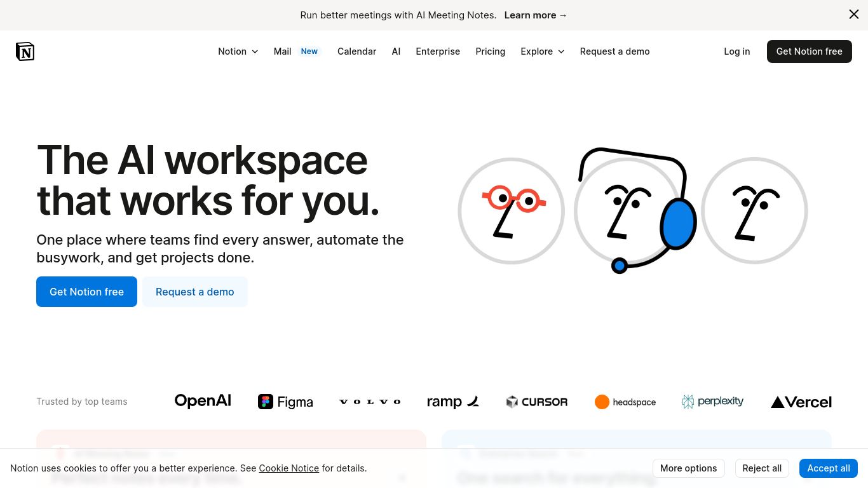Screen dimensions: 868x488
Task: Follow the Learn more banner link
Action: (536, 15)
